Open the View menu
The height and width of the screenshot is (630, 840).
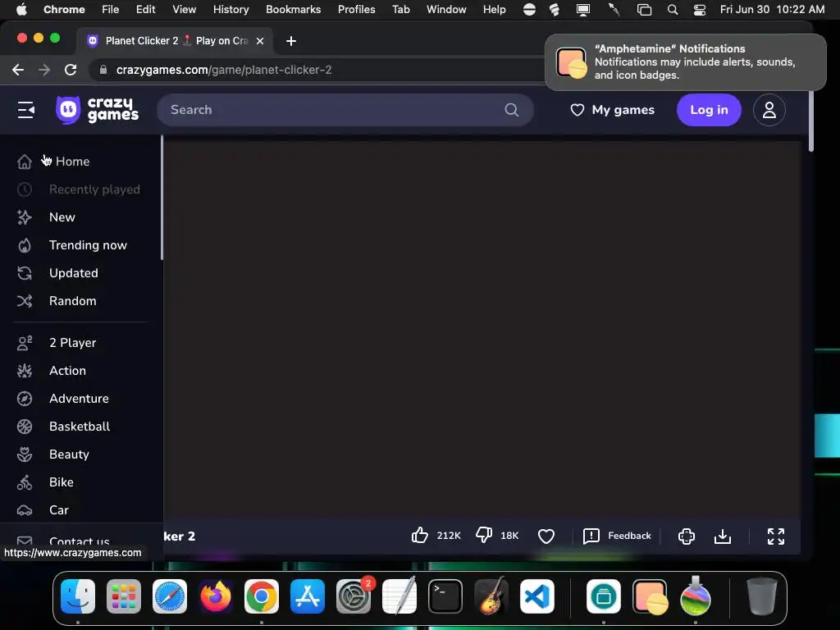pyautogui.click(x=185, y=9)
